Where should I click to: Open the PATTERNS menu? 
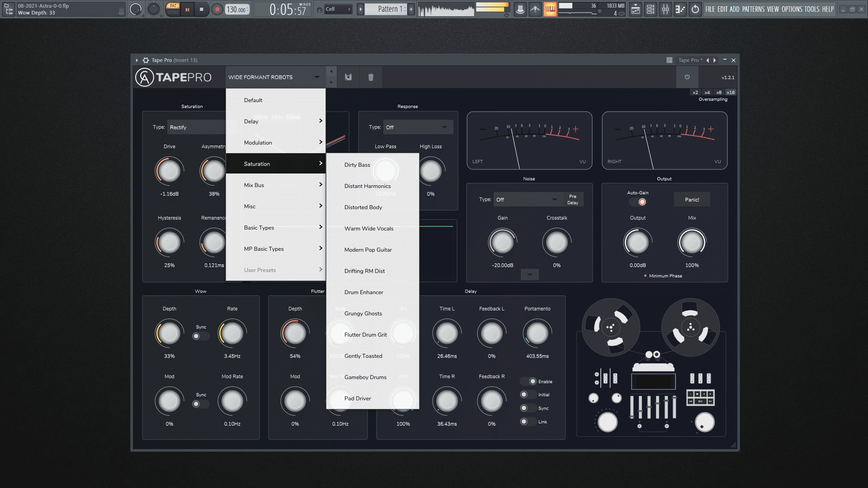[753, 9]
